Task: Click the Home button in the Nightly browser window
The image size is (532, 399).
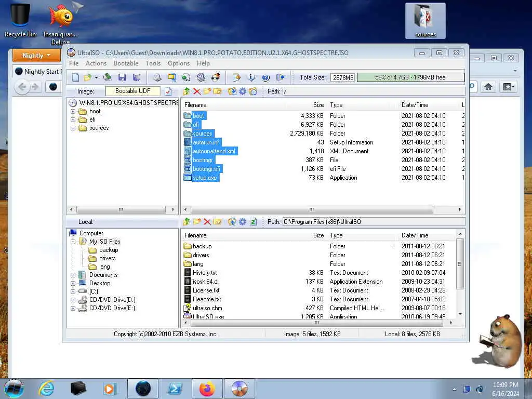Action: click(488, 87)
